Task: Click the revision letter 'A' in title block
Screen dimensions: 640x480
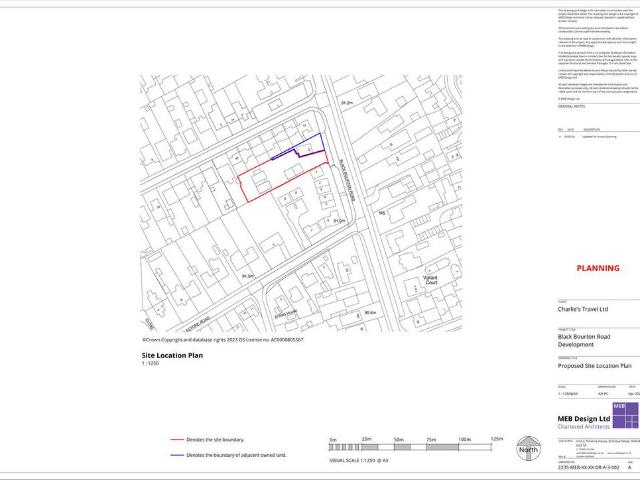Action: pyautogui.click(x=629, y=467)
